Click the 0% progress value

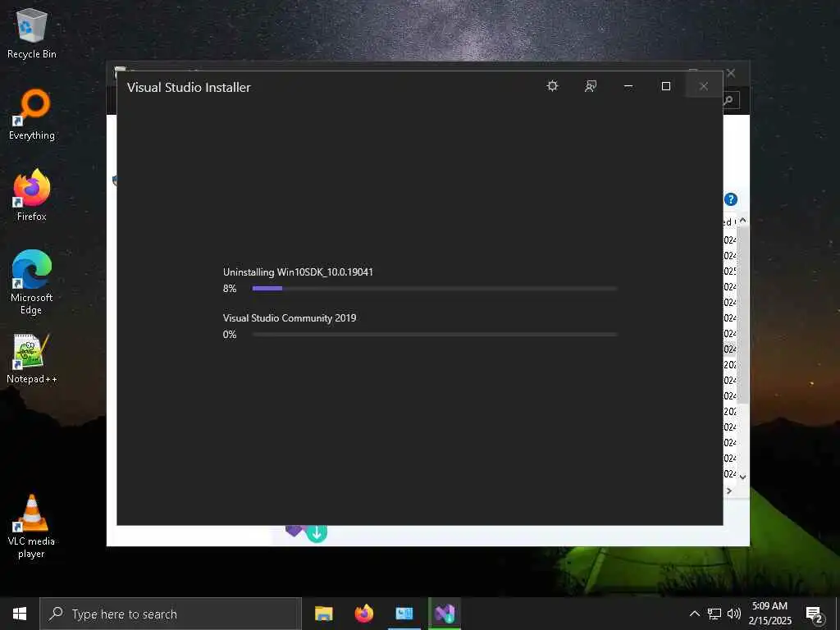click(x=230, y=335)
